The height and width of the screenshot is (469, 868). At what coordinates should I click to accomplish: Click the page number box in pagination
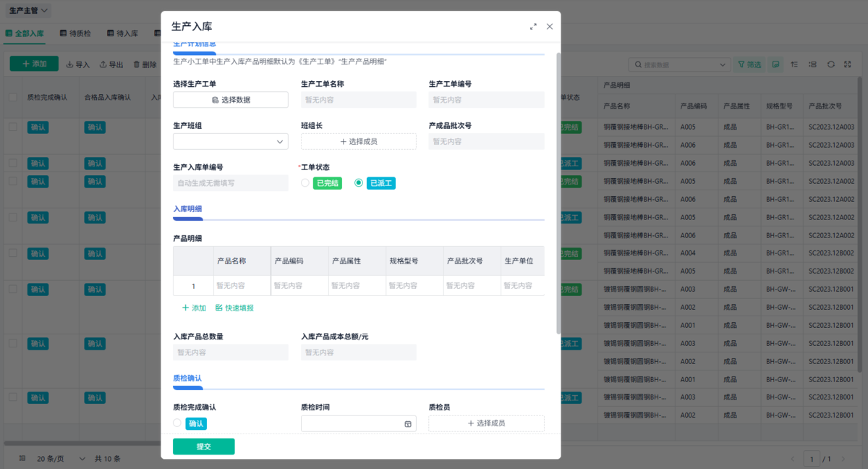(x=811, y=459)
